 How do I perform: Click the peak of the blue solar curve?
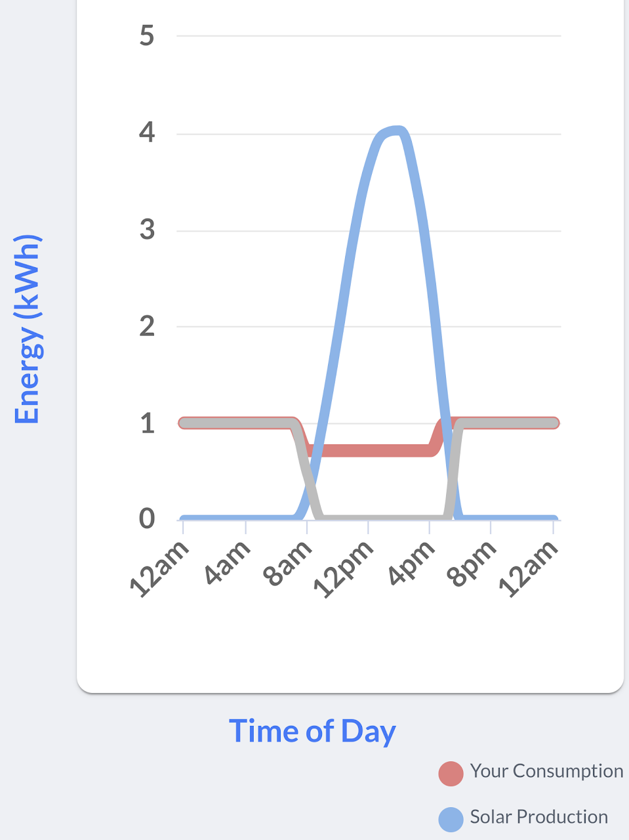pos(396,131)
